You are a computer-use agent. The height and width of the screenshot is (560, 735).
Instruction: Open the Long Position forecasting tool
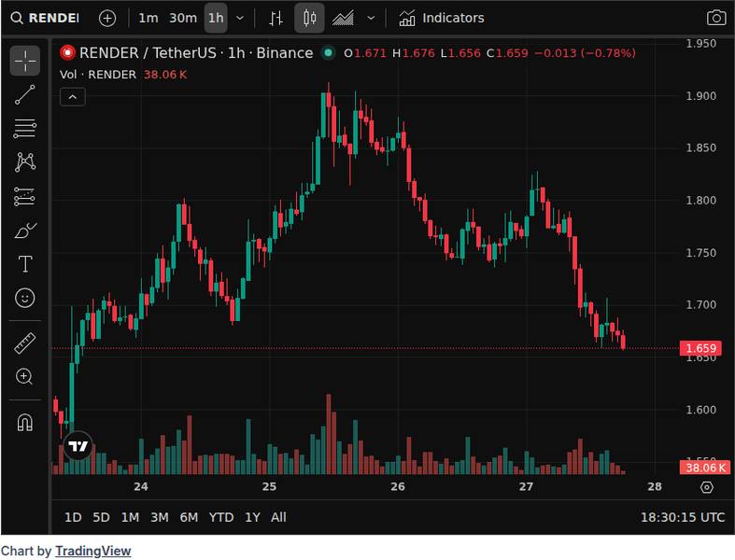click(25, 196)
